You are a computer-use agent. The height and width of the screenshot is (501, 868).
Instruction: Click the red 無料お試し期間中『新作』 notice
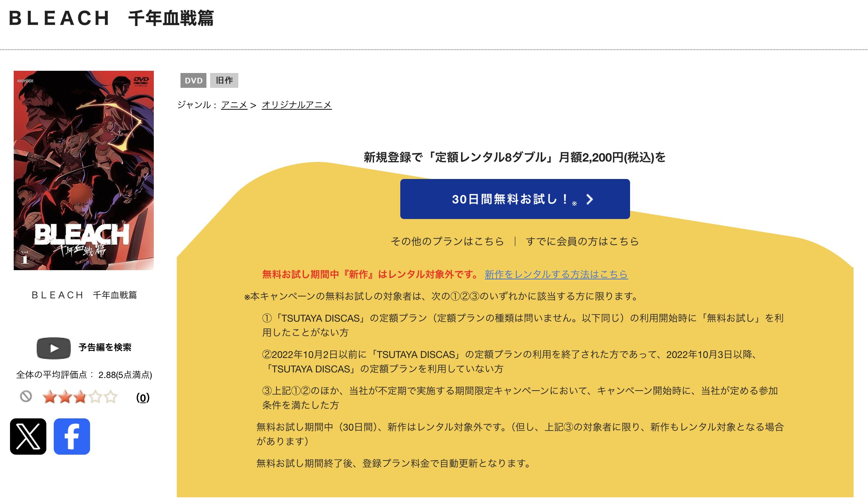(x=371, y=274)
